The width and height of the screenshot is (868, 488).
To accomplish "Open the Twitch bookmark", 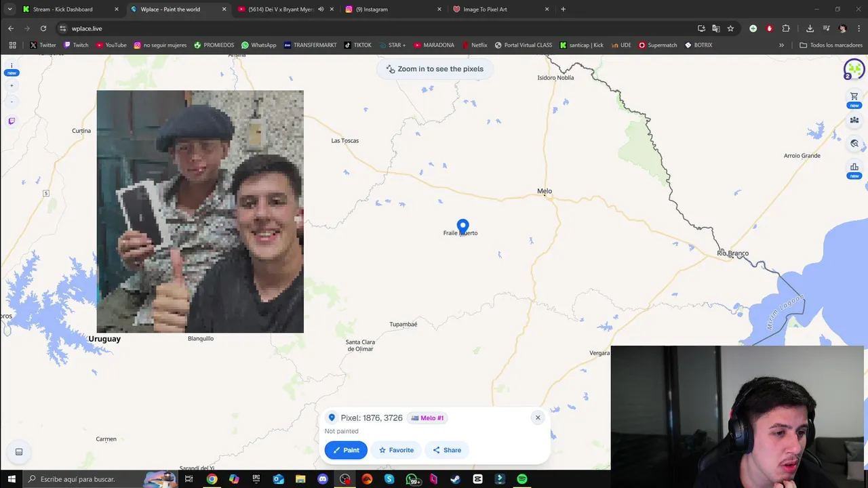I will tap(76, 45).
